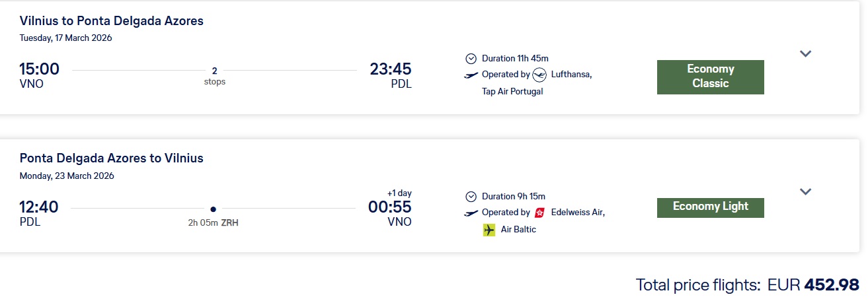Click the Ponta Delgada Azores to Vilnius heading

112,158
